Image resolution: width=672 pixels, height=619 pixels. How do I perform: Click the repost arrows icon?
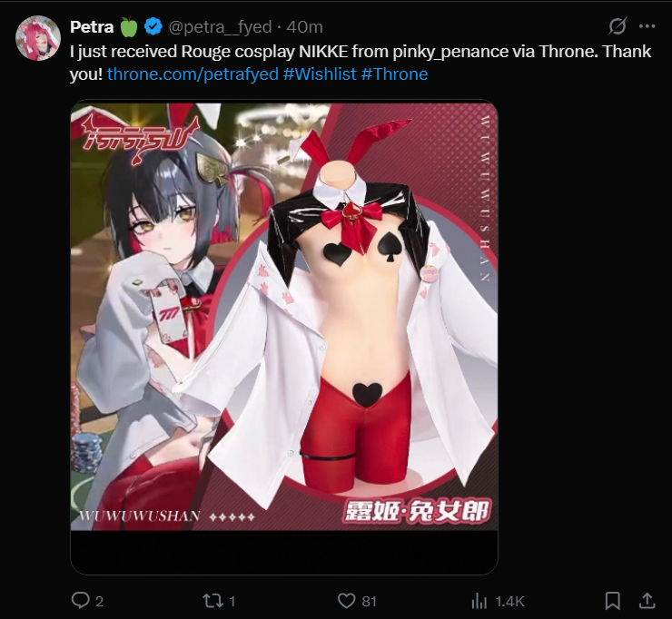(212, 601)
